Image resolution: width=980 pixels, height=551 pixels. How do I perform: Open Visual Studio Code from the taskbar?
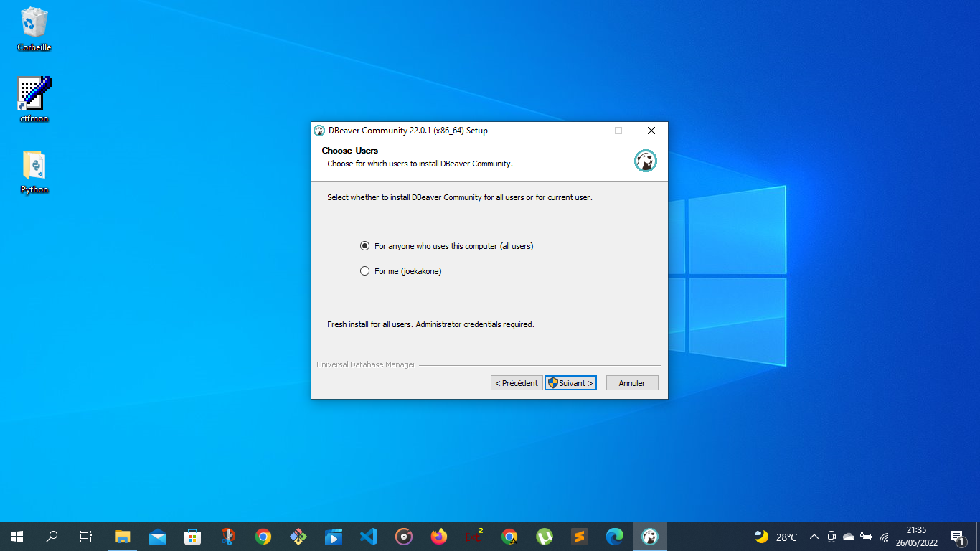pyautogui.click(x=369, y=537)
